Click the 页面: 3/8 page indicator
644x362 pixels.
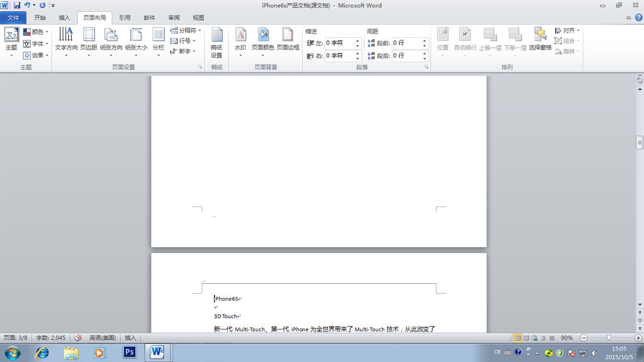16,338
